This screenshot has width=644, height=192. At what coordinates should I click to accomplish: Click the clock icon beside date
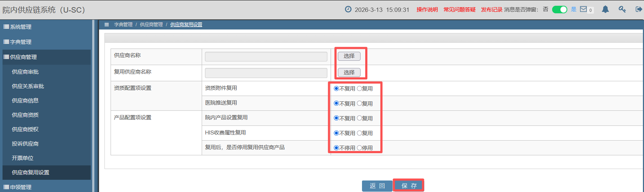click(x=348, y=9)
